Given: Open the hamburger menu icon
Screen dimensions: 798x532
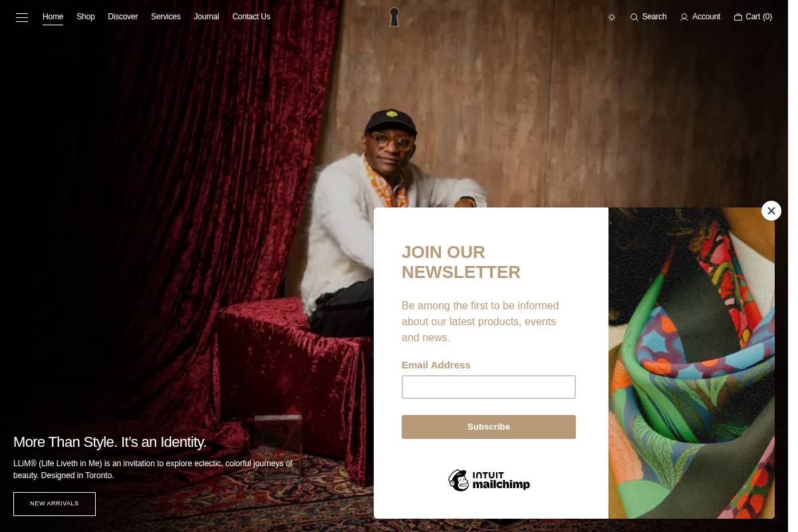Looking at the screenshot, I should [22, 17].
